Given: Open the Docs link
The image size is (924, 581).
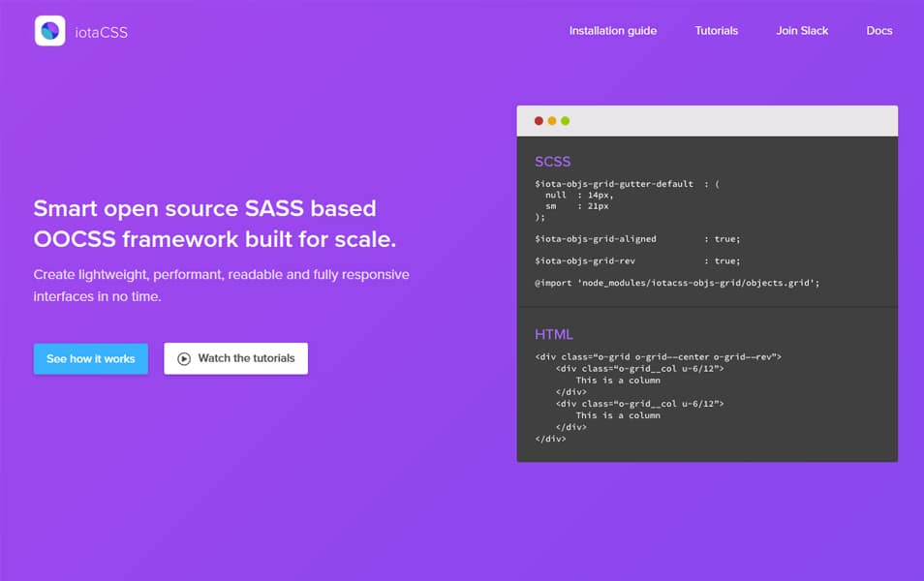Looking at the screenshot, I should (x=878, y=30).
